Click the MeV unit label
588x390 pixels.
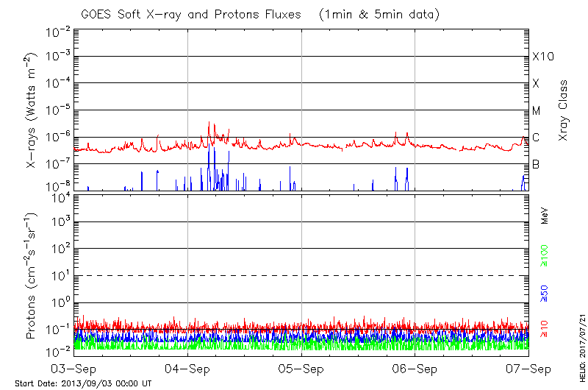pos(545,216)
